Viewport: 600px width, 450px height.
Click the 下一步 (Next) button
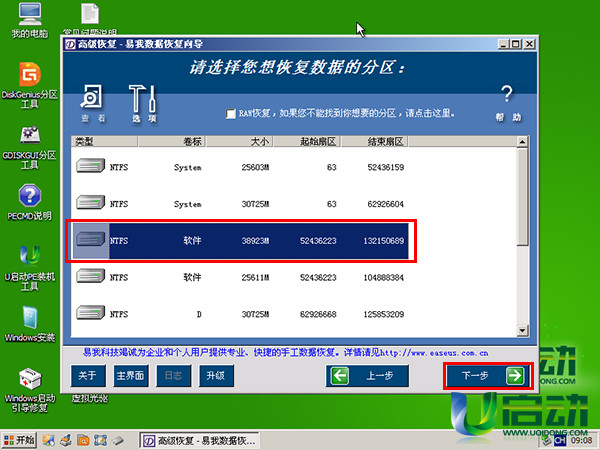tap(487, 376)
